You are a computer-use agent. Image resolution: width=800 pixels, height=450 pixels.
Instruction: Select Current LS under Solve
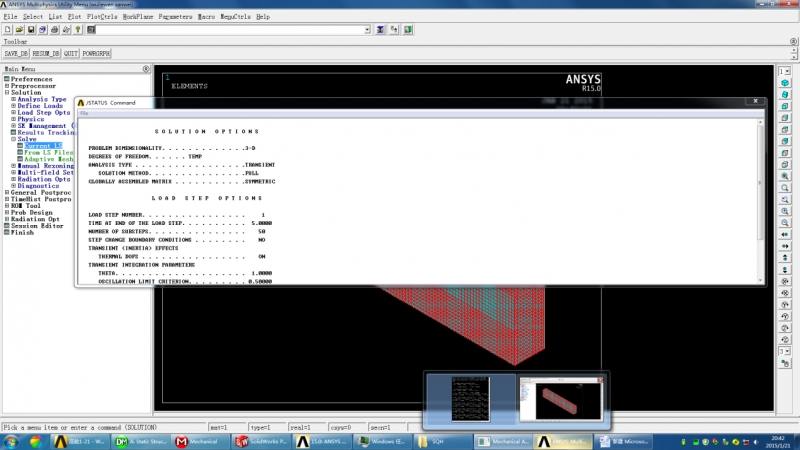point(43,146)
